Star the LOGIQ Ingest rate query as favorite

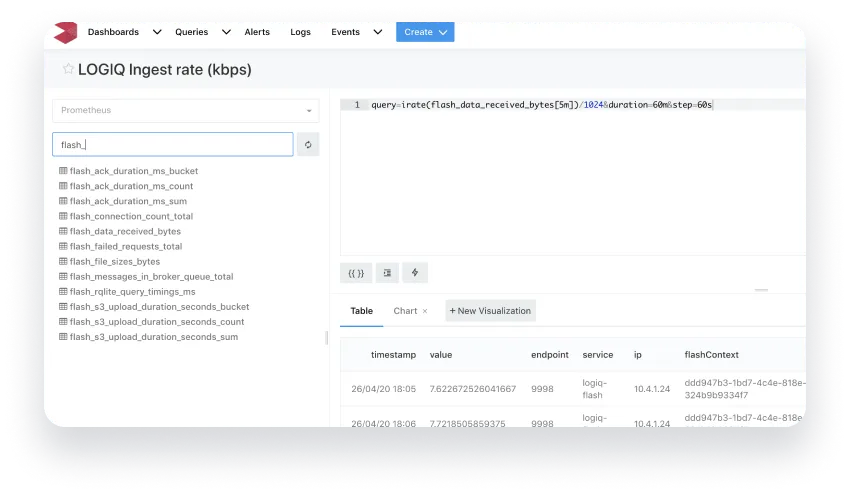pyautogui.click(x=68, y=68)
